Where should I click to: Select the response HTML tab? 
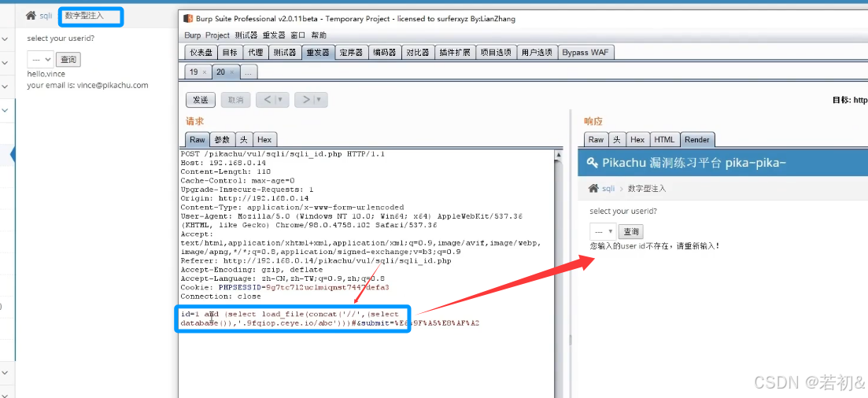664,139
